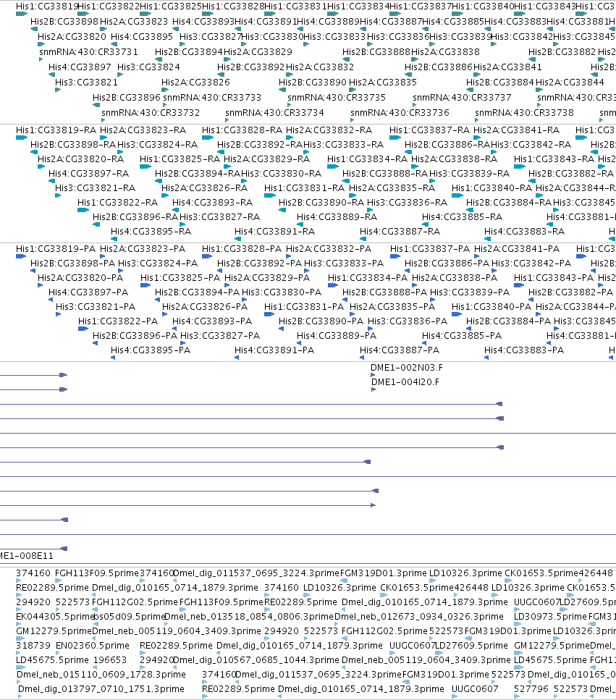Viewport: 616px width, 700px height.
Task: Click the His4:CG33885-PA protein label
Action: click(x=462, y=335)
